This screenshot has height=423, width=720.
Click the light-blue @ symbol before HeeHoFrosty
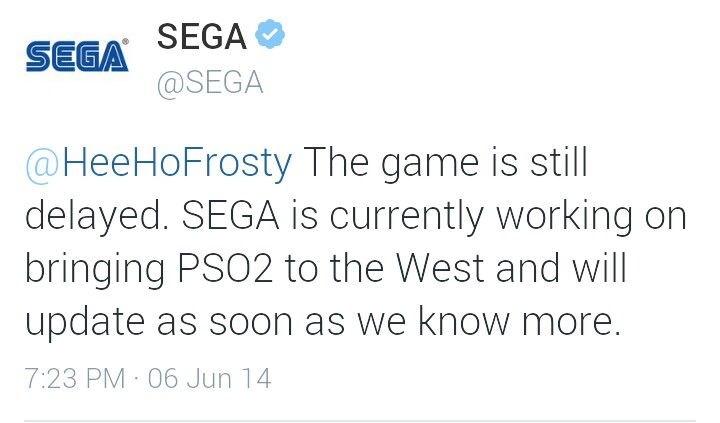[42, 165]
